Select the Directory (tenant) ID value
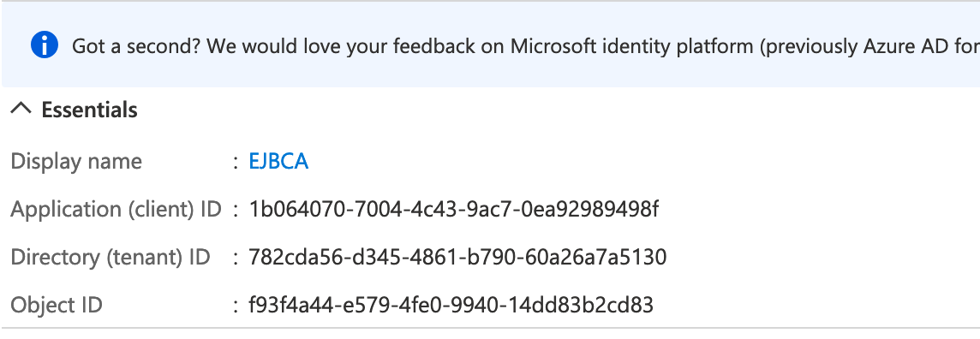This screenshot has width=980, height=339. coord(457,257)
